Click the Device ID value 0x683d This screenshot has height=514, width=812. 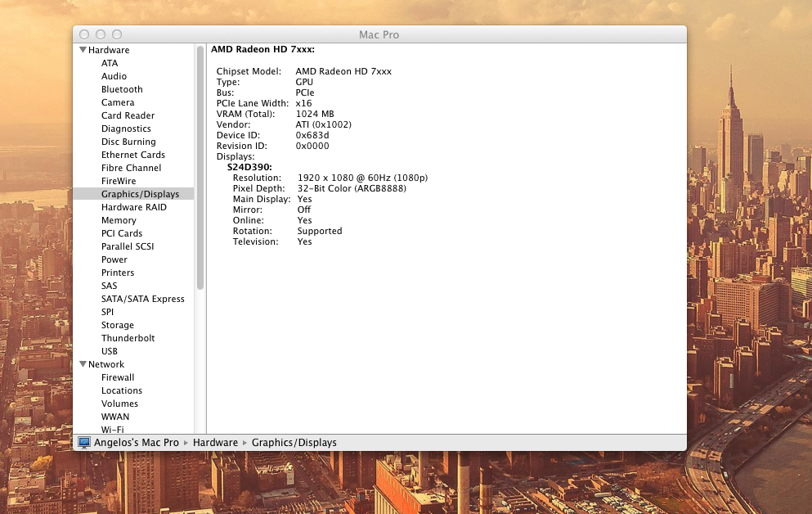[x=312, y=135]
